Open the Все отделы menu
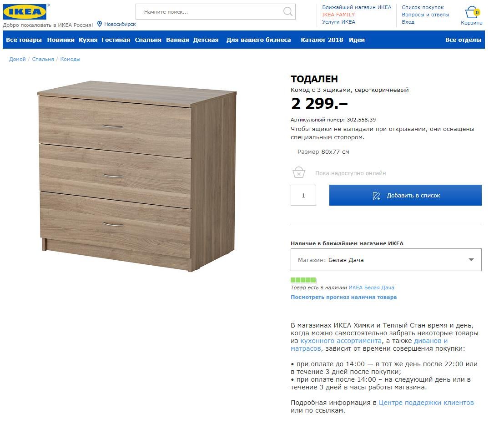504x444 pixels. pyautogui.click(x=463, y=40)
